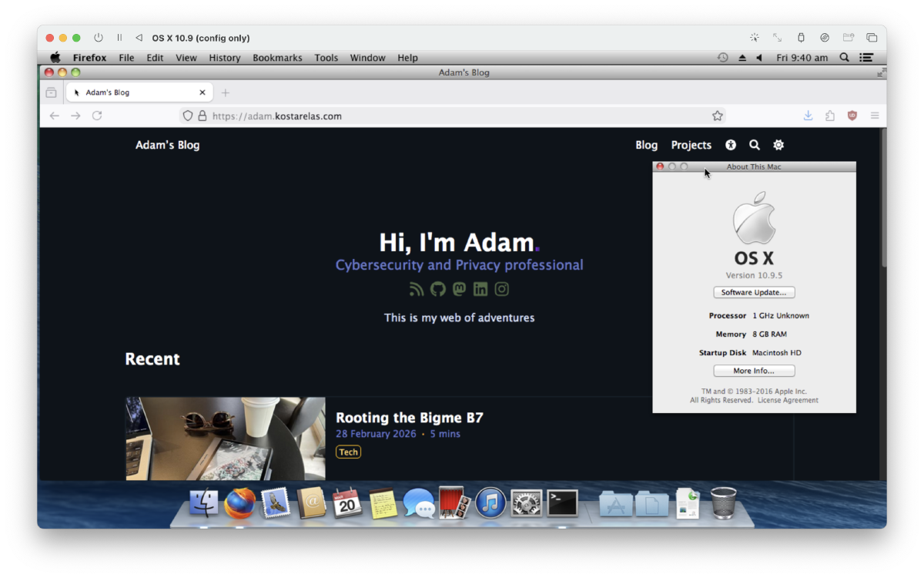The width and height of the screenshot is (924, 578).
Task: Open the blog search magnifier icon
Action: pyautogui.click(x=755, y=145)
